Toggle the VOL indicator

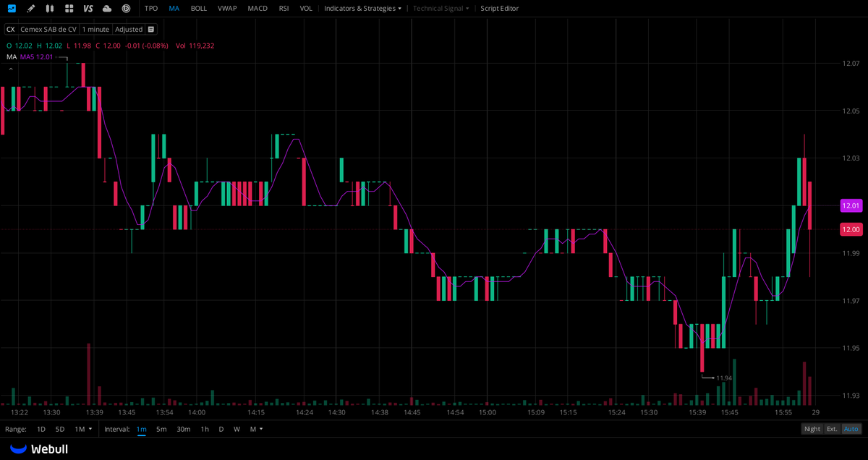(x=306, y=9)
